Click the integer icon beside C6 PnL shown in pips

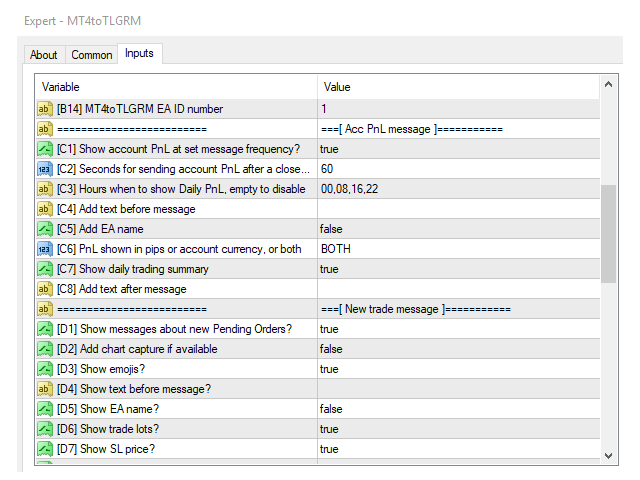tap(45, 249)
